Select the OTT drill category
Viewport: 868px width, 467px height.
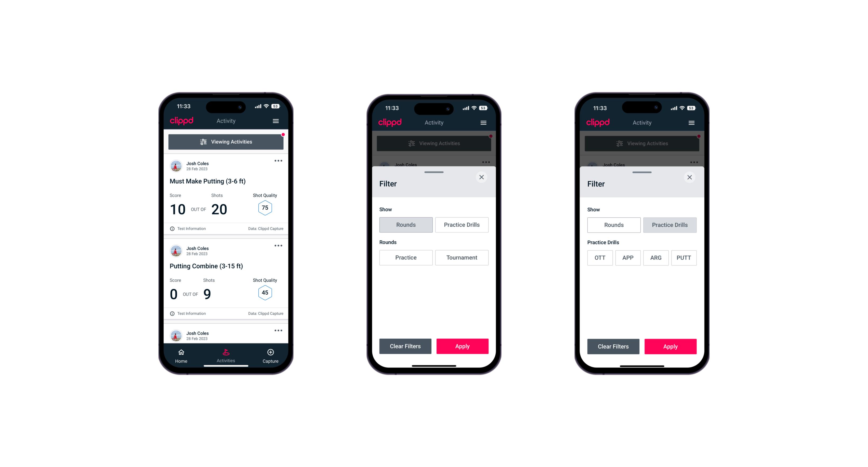(600, 258)
